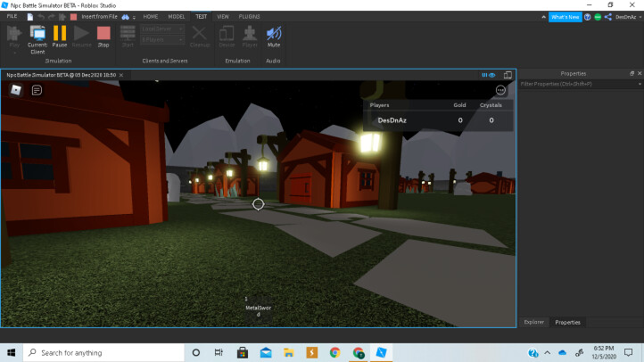Screen dimensions: 644x362
Task: Click the Gold column header
Action: point(459,105)
